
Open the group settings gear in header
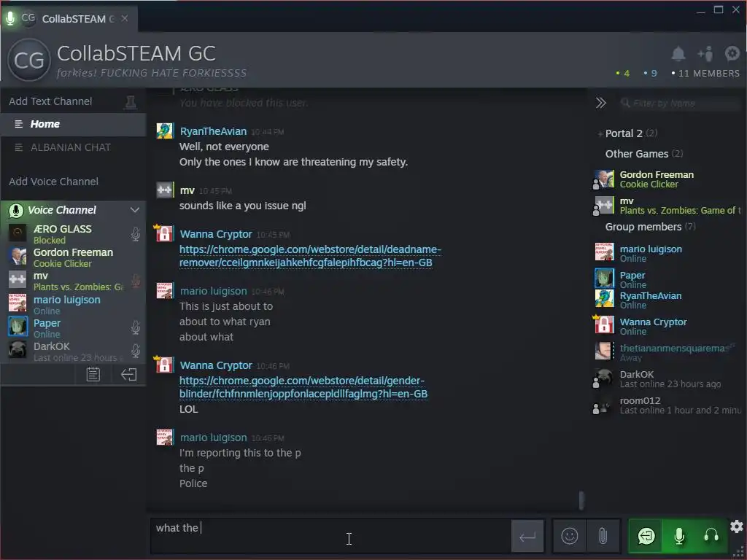coord(732,53)
